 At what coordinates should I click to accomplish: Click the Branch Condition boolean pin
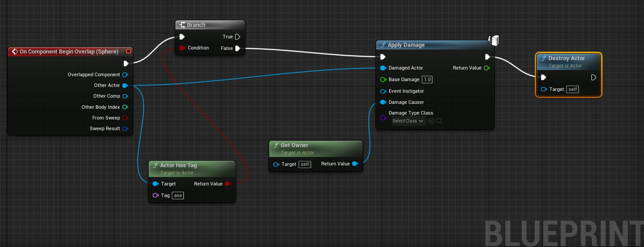point(182,48)
